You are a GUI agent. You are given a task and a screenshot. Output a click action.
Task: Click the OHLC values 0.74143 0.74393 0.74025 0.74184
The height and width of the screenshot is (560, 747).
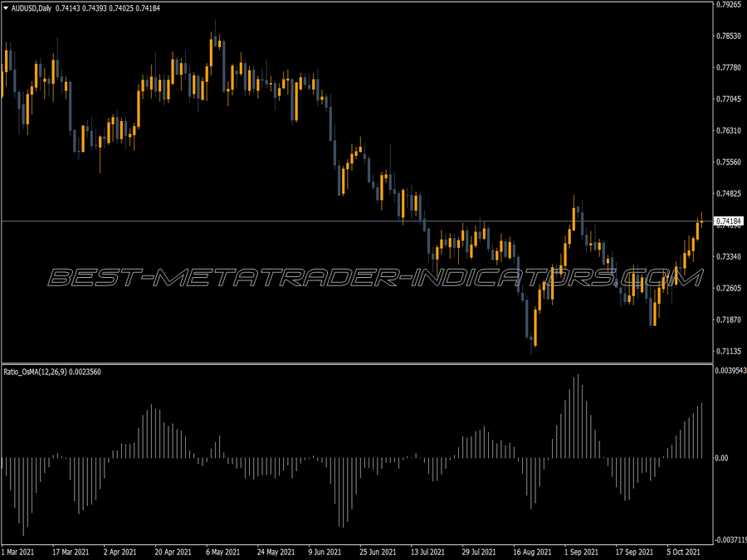108,8
